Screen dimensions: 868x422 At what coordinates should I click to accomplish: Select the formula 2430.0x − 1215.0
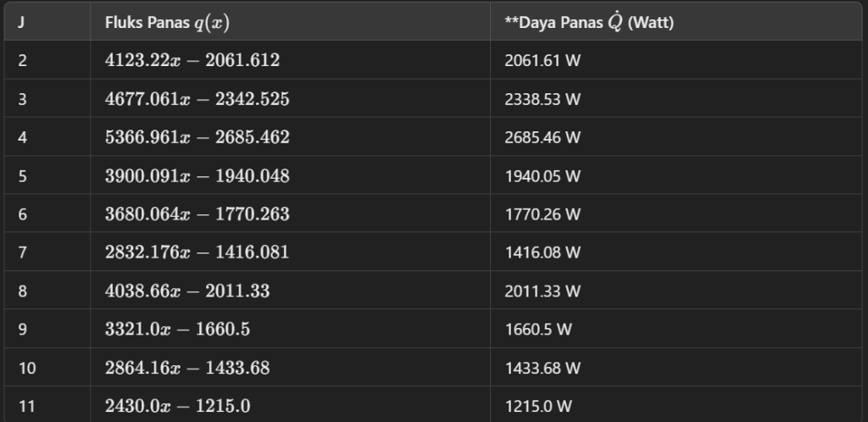point(177,407)
